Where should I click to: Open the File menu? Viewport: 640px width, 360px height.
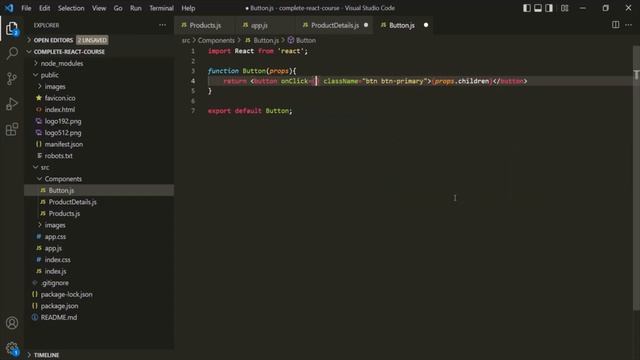[26, 8]
